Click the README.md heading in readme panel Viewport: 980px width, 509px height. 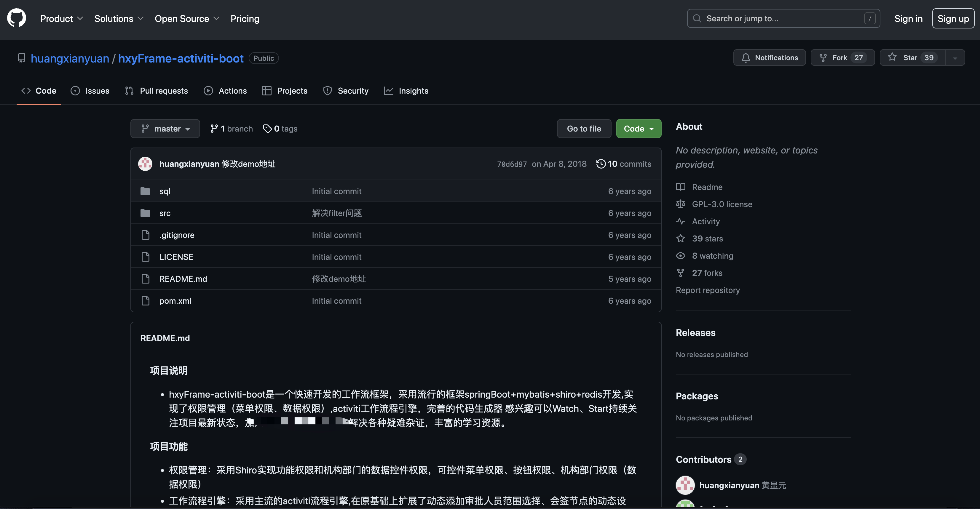click(x=165, y=338)
